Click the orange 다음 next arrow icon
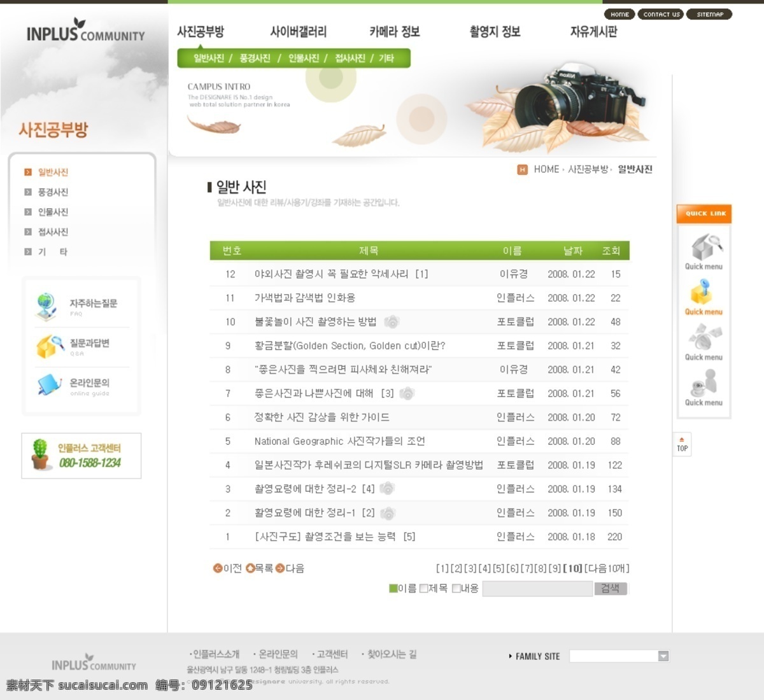The image size is (764, 700). [x=280, y=568]
